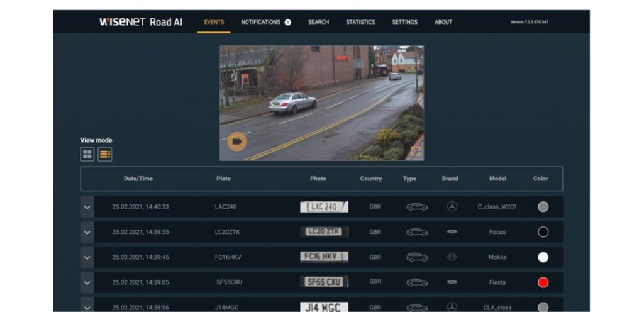Image resolution: width=644 pixels, height=322 pixels.
Task: Switch to list view mode
Action: (105, 154)
